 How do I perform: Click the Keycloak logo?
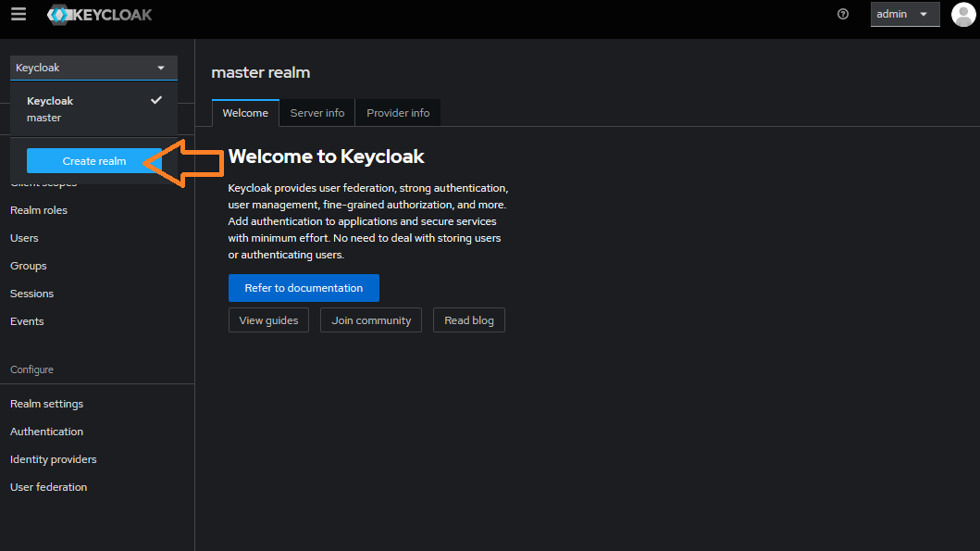click(100, 15)
